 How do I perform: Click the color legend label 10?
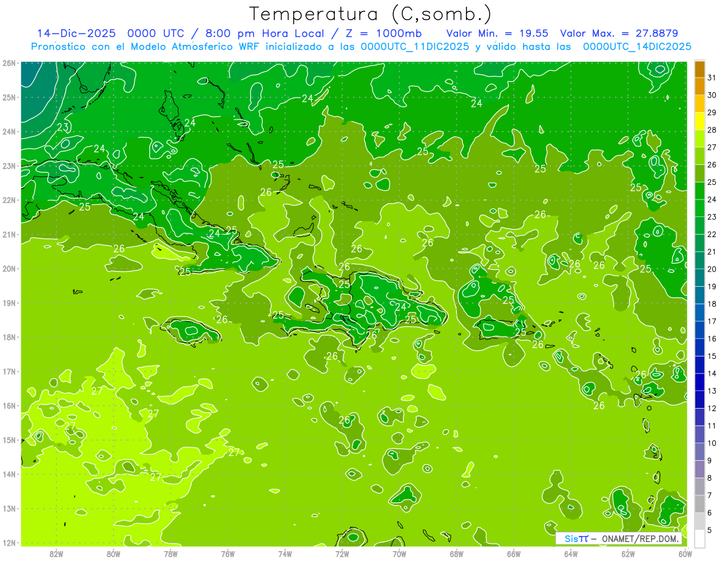pyautogui.click(x=712, y=443)
